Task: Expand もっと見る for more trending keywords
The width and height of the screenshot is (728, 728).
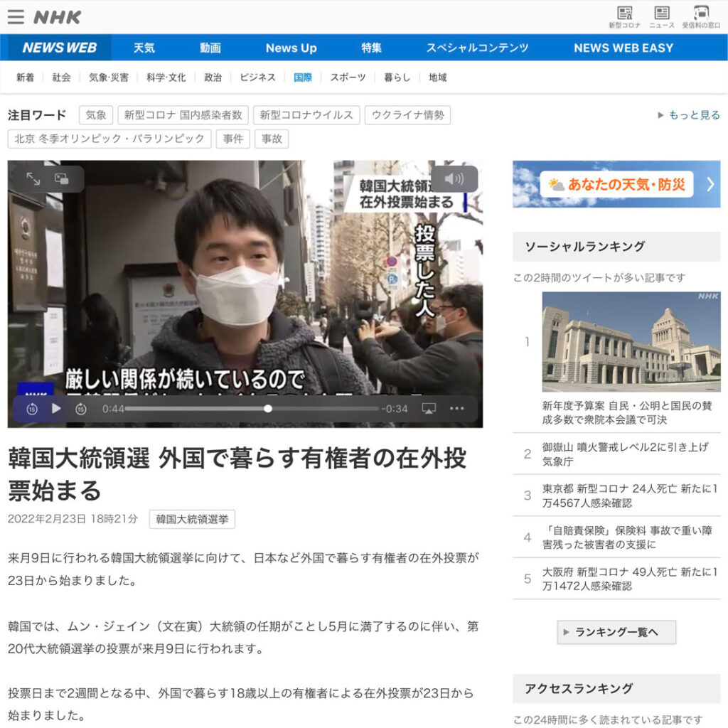Action: [x=691, y=115]
